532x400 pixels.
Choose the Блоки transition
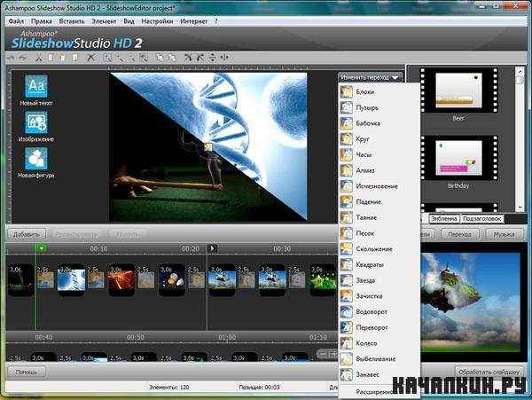pyautogui.click(x=379, y=92)
